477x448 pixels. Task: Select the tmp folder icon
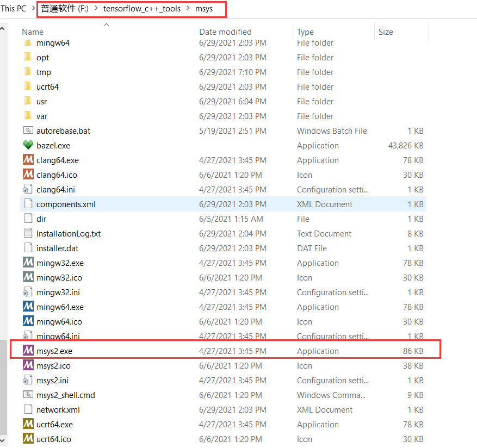click(28, 71)
